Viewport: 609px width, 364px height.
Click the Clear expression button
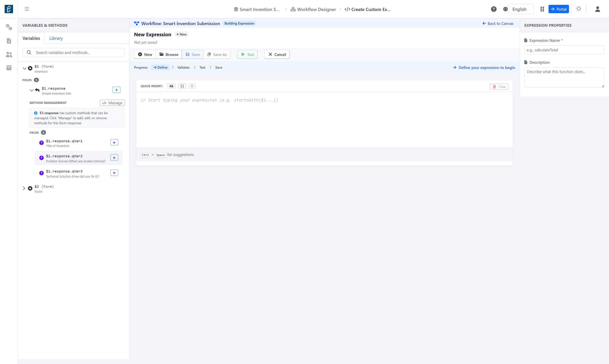pyautogui.click(x=499, y=87)
